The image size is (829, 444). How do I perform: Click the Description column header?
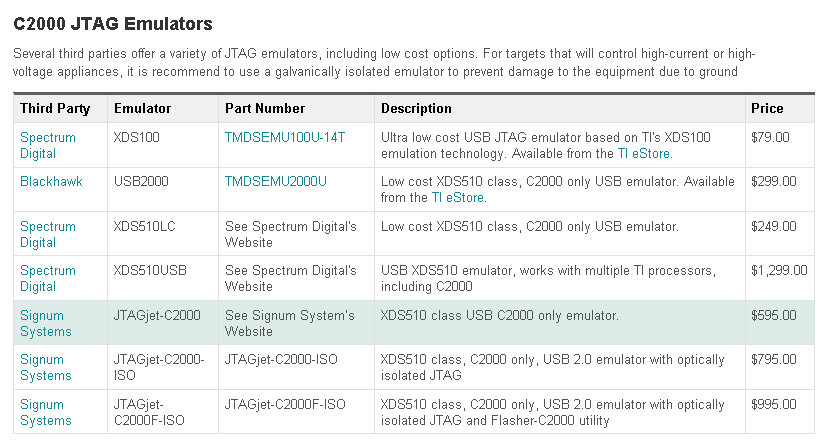click(x=416, y=108)
